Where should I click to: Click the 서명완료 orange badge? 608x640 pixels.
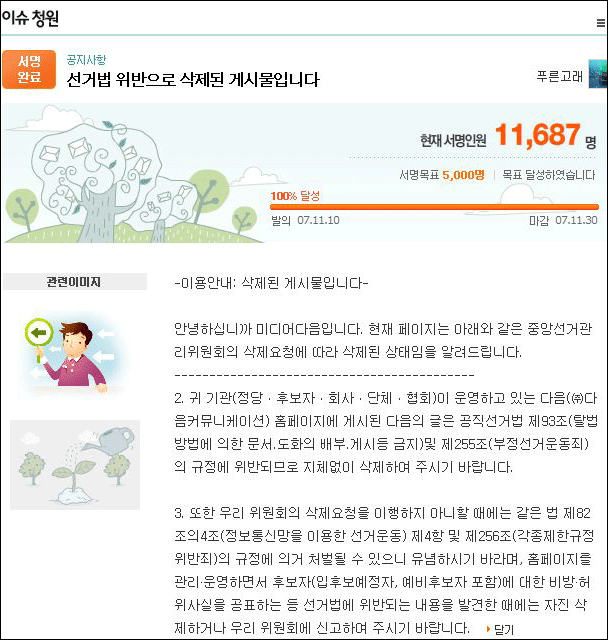[29, 69]
